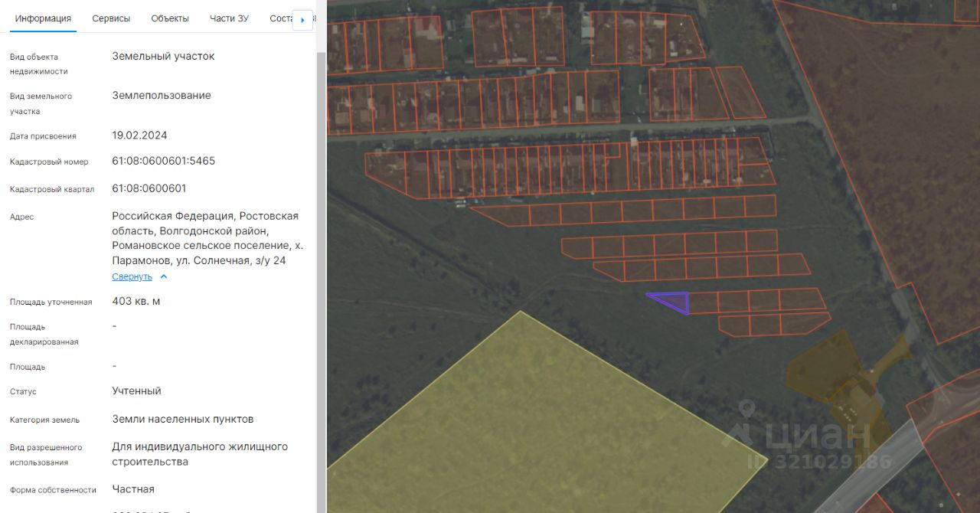This screenshot has width=980, height=513.
Task: Select the area value 403 кв. м
Action: (136, 301)
